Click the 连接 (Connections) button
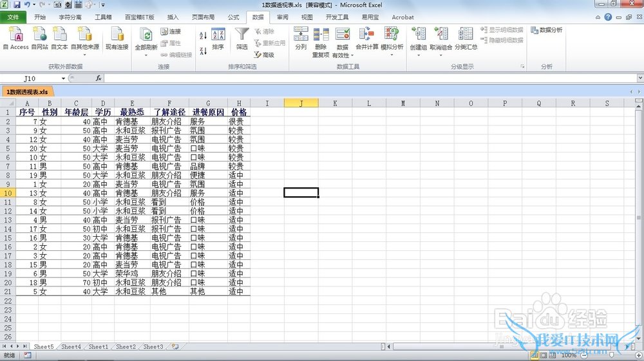The width and height of the screenshot is (644, 361). tap(171, 32)
